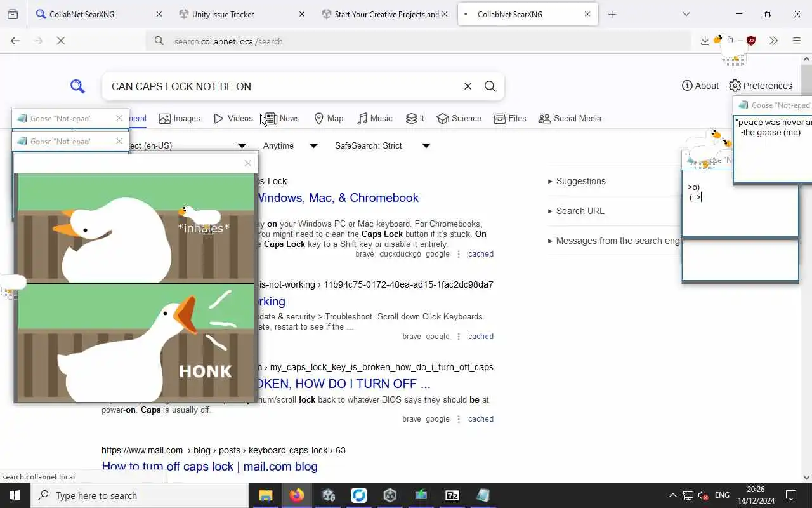This screenshot has height=508, width=812.
Task: Open cached link of the third result
Action: [481, 419]
